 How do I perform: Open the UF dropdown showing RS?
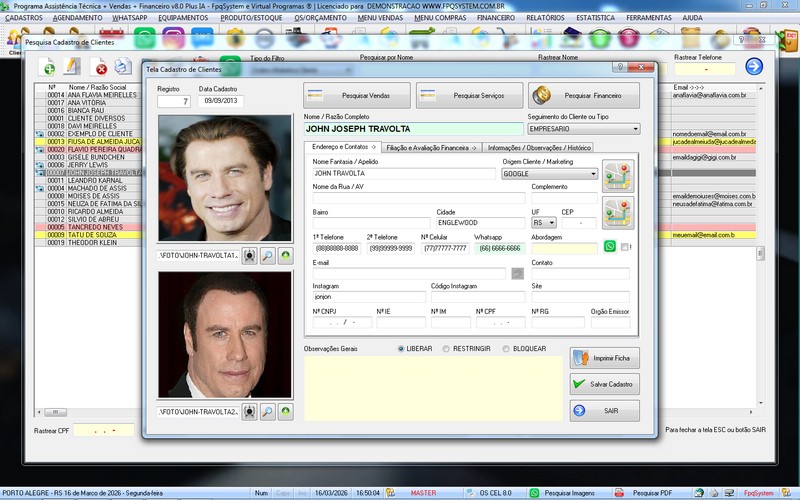click(544, 223)
